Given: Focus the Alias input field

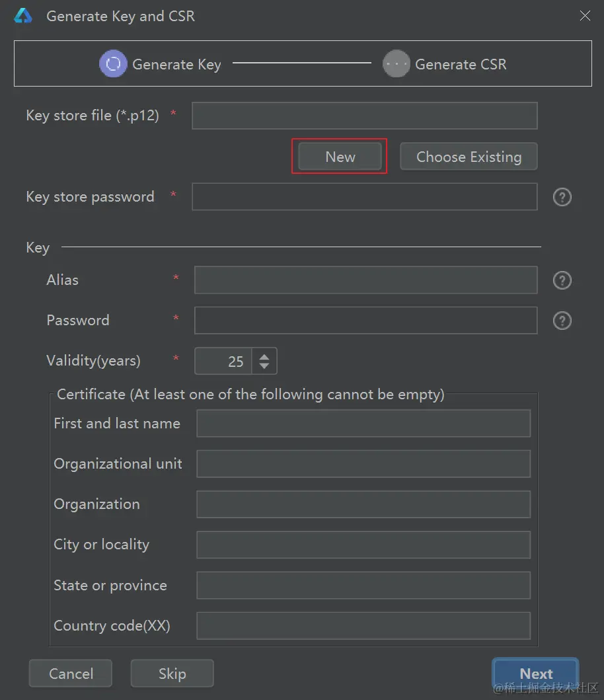Looking at the screenshot, I should 365,280.
